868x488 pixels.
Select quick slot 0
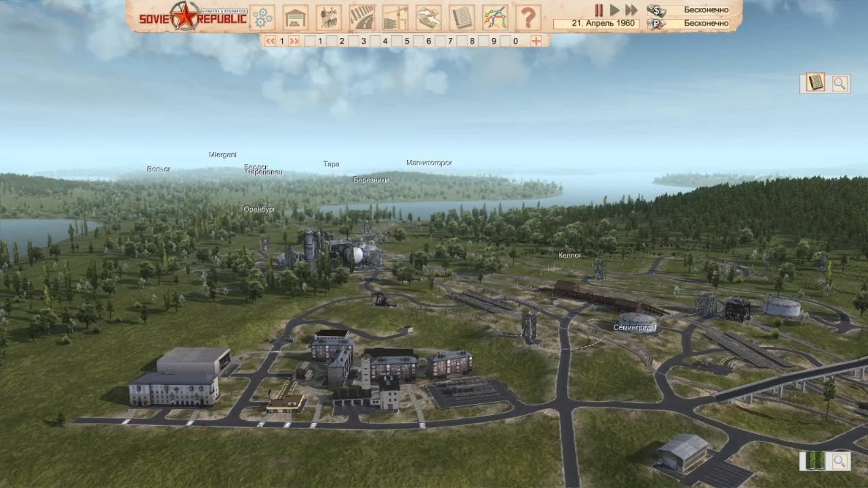[x=510, y=41]
